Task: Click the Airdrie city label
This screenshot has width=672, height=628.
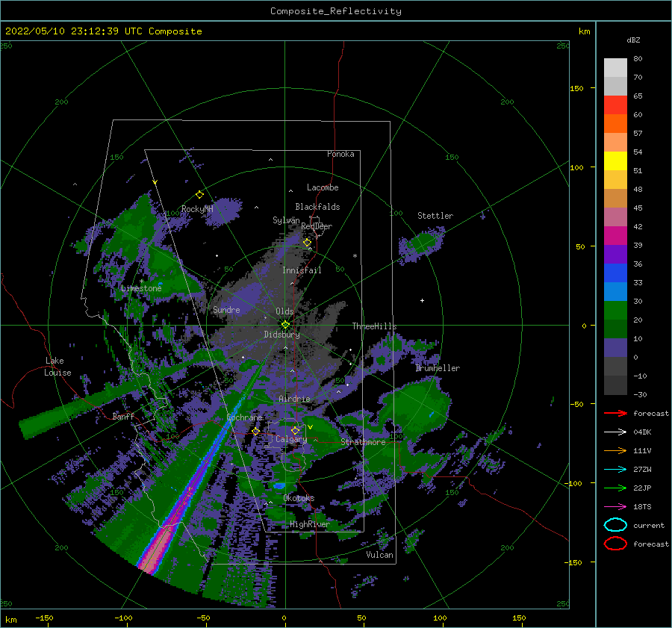Action: pos(294,399)
